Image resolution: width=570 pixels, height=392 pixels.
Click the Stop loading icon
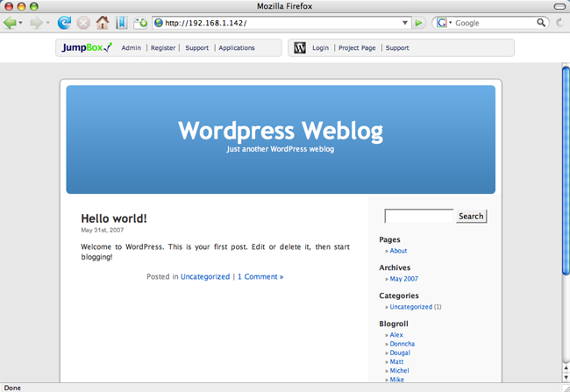tap(83, 23)
